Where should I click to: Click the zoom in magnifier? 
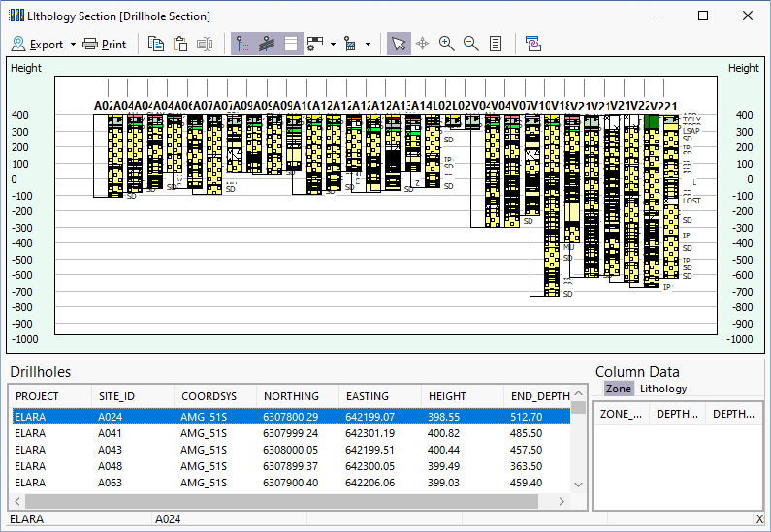click(x=446, y=45)
